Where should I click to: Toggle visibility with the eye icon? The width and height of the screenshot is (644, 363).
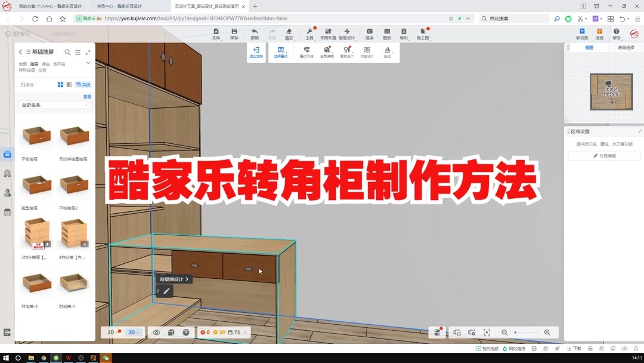(x=156, y=332)
